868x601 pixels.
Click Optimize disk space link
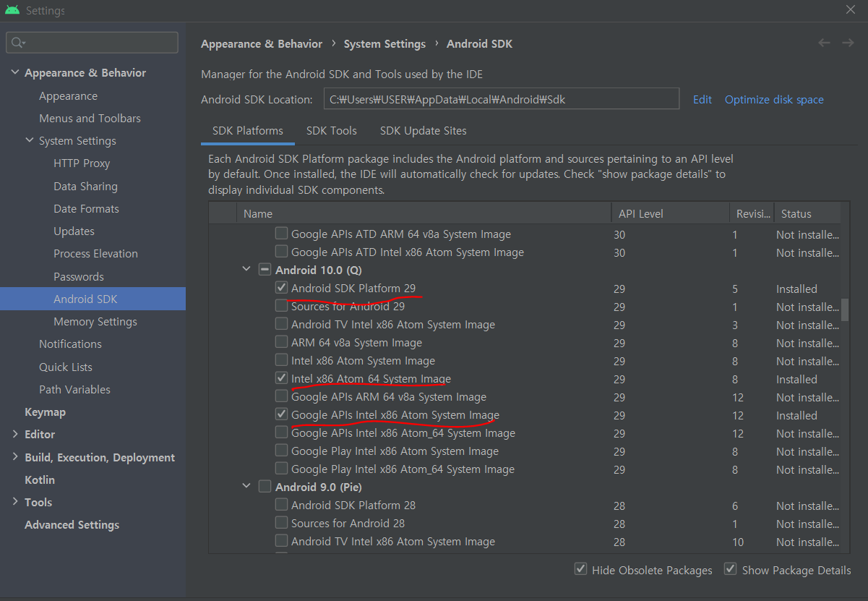pos(774,100)
